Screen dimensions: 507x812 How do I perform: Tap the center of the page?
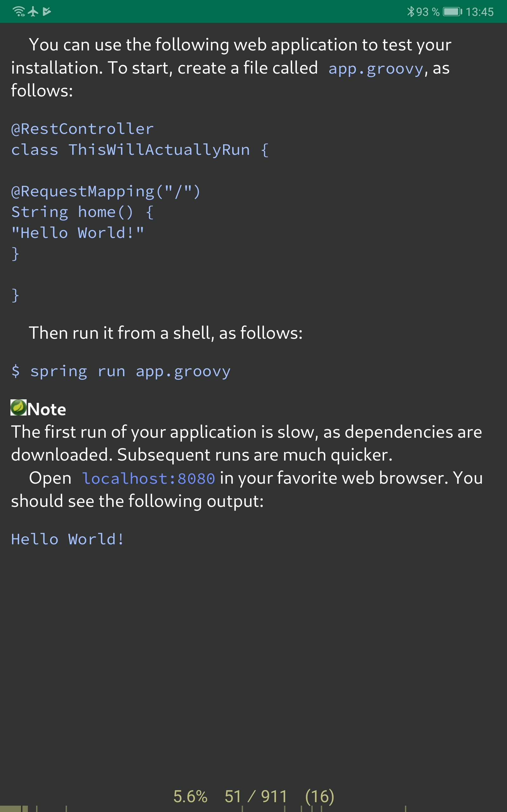point(253,406)
